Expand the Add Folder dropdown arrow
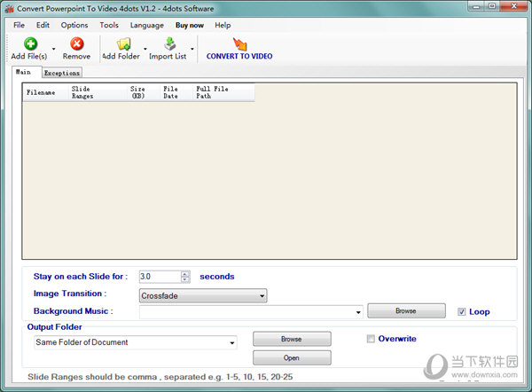This screenshot has width=532, height=392. point(145,49)
